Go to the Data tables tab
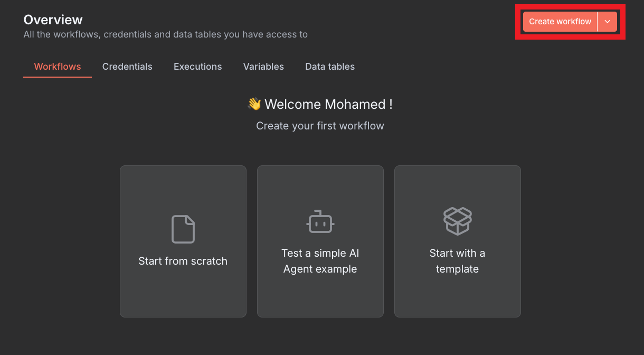 (329, 67)
